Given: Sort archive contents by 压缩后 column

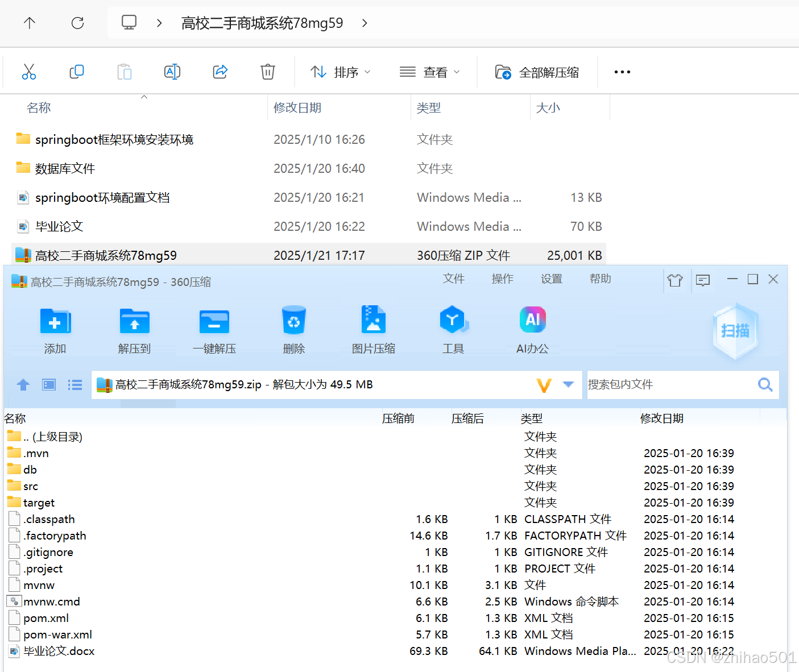Looking at the screenshot, I should (x=467, y=418).
